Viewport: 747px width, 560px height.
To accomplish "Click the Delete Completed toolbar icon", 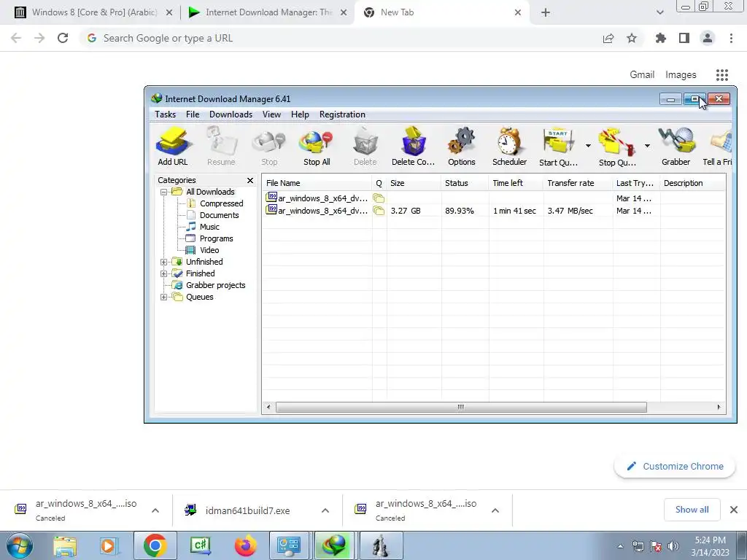I will [x=413, y=147].
